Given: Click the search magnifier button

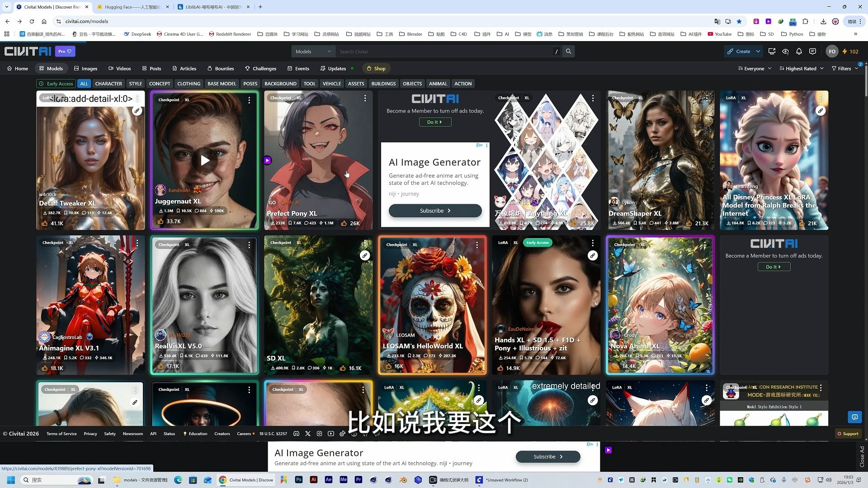Looking at the screenshot, I should [x=569, y=52].
